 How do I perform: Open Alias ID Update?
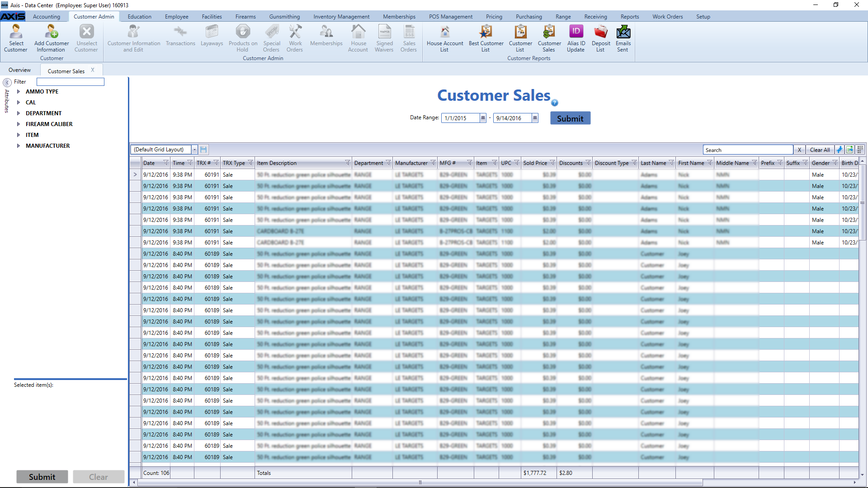point(576,38)
